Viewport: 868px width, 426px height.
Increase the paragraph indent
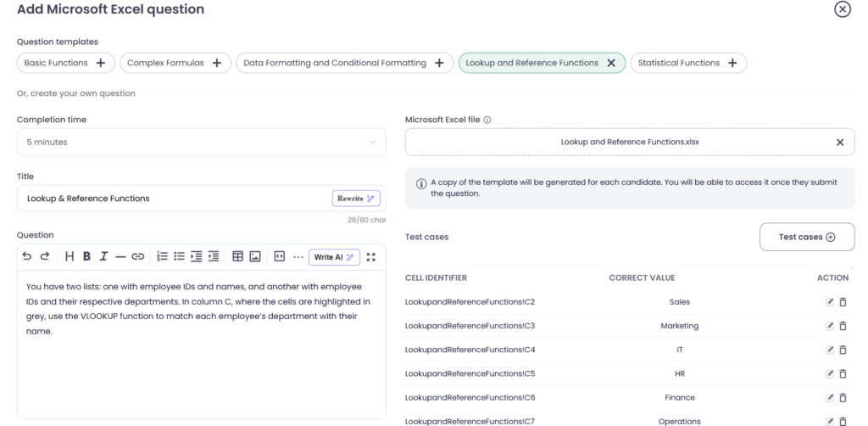[196, 256]
